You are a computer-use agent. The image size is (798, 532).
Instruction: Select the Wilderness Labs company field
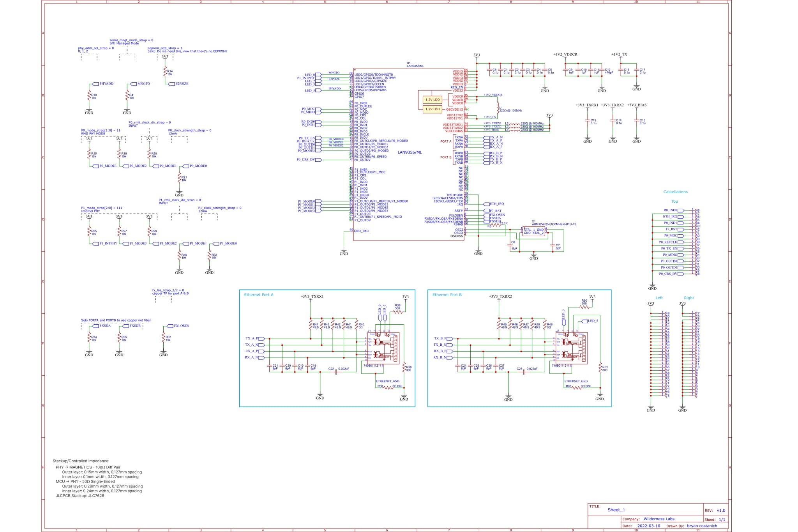tap(659, 519)
